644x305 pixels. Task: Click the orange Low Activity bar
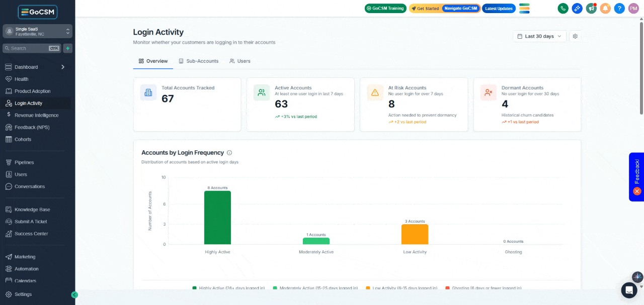pos(415,234)
